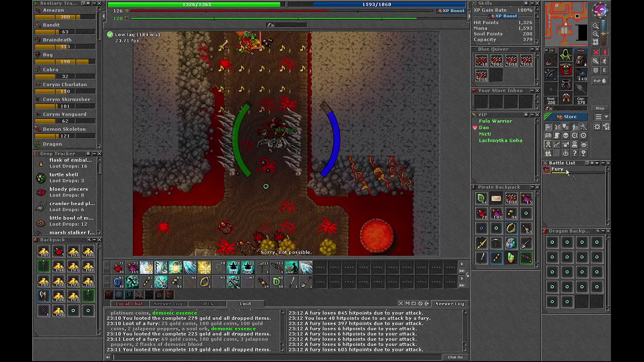644x362 pixels.
Task: Toggle the shield defensive fight mode
Action: coord(597,71)
